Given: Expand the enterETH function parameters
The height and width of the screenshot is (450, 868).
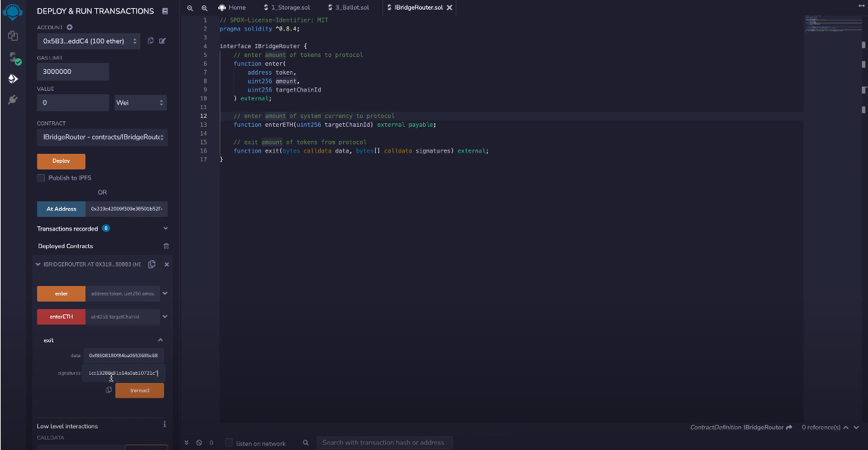Looking at the screenshot, I should pyautogui.click(x=165, y=316).
